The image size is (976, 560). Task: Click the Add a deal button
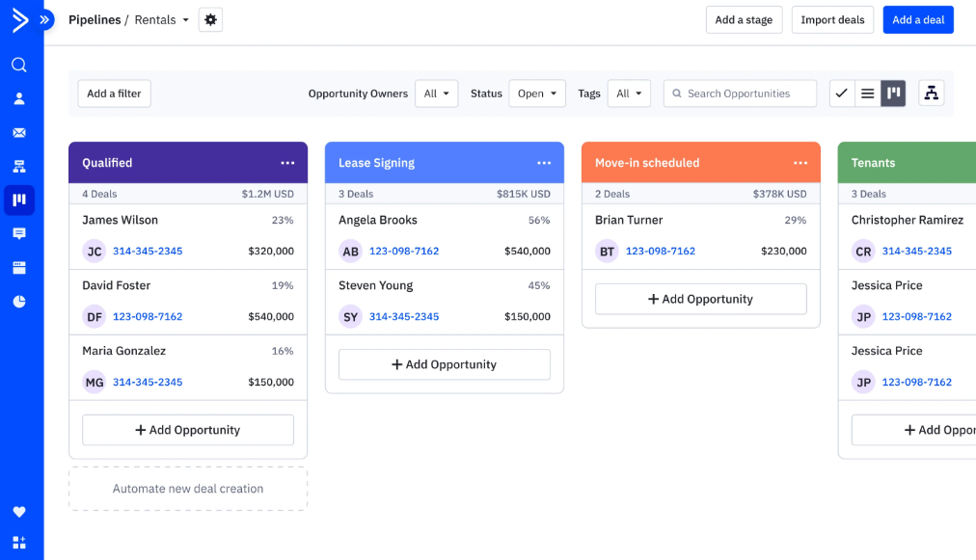pos(917,19)
